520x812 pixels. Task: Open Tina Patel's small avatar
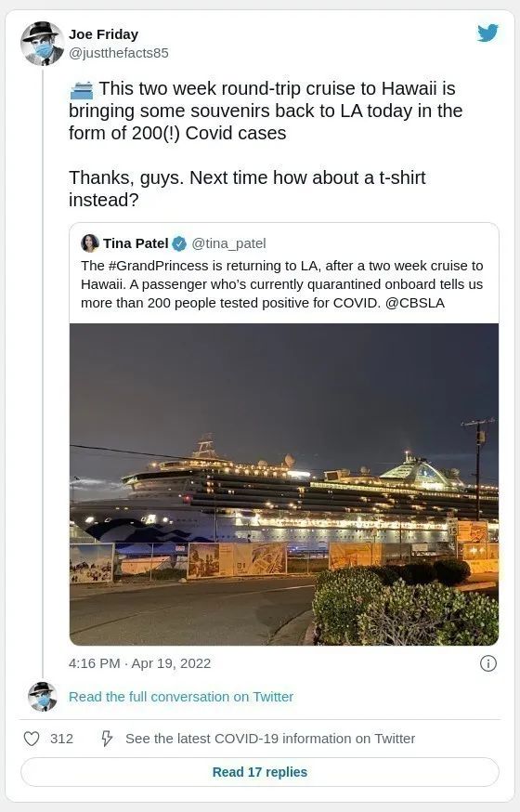(x=90, y=242)
